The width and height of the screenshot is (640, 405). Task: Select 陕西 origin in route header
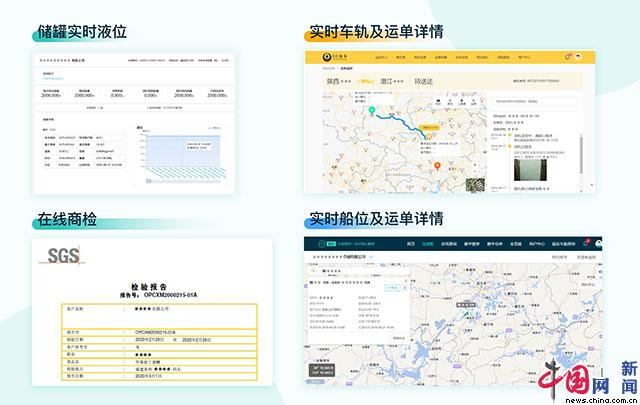[x=334, y=82]
